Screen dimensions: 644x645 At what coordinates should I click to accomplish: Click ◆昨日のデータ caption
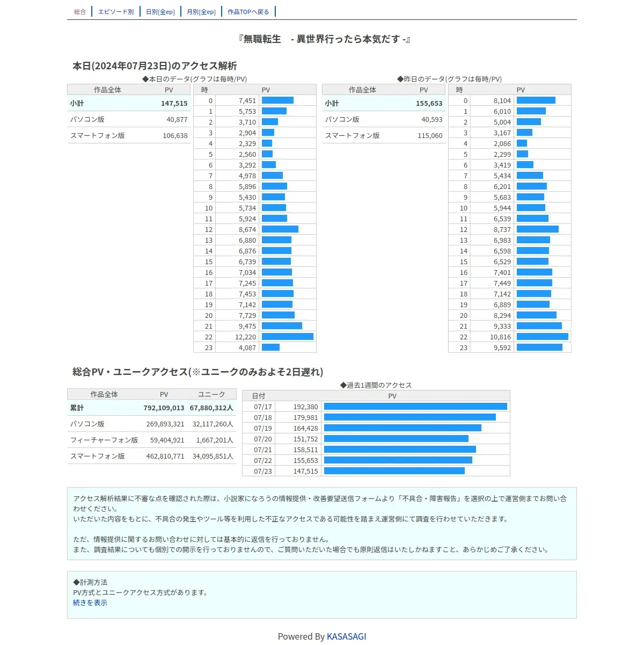[449, 79]
